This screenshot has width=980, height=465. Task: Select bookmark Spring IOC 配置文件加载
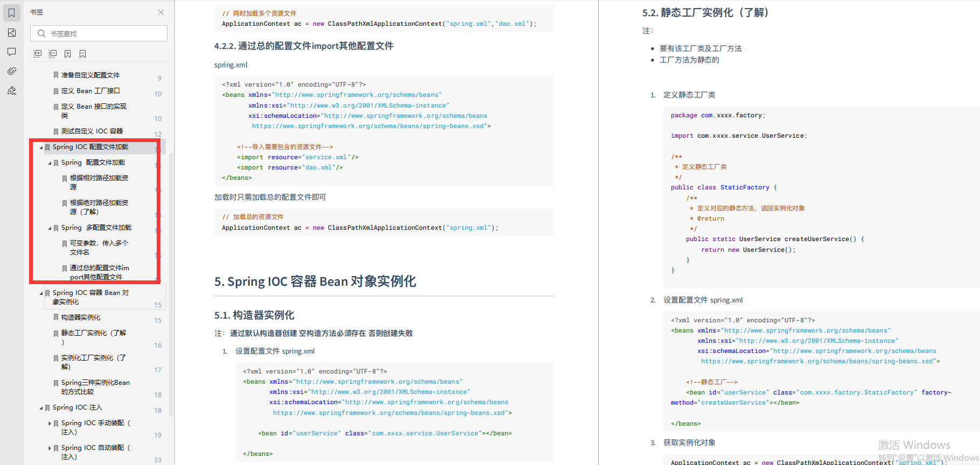[x=90, y=147]
